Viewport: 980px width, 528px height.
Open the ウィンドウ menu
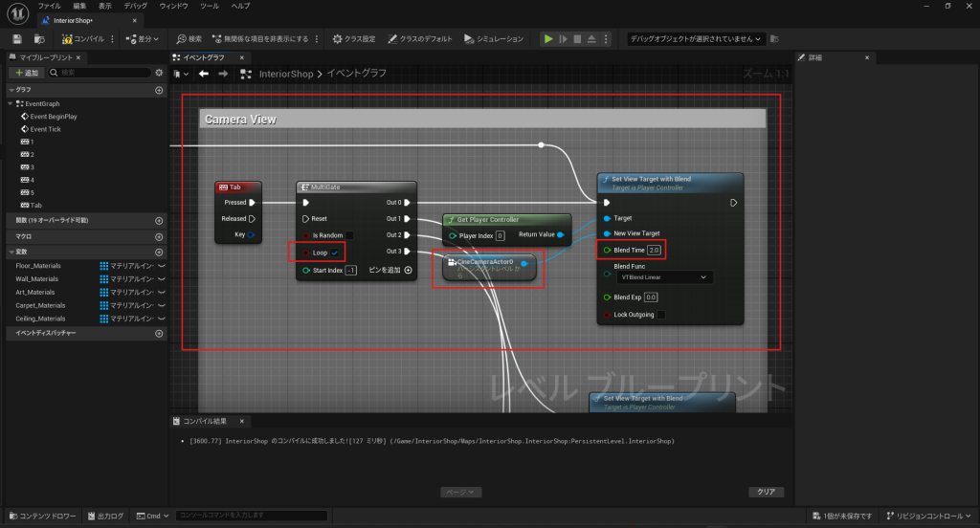pyautogui.click(x=173, y=6)
